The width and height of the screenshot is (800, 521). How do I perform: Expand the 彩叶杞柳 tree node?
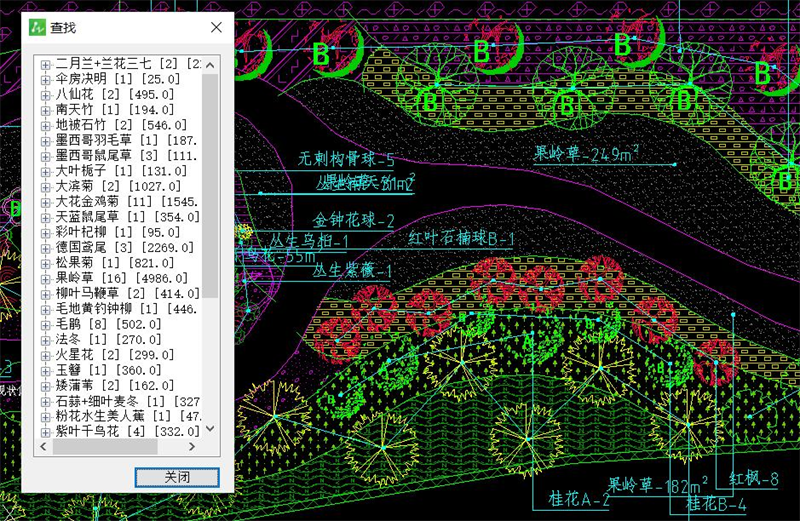(46, 233)
